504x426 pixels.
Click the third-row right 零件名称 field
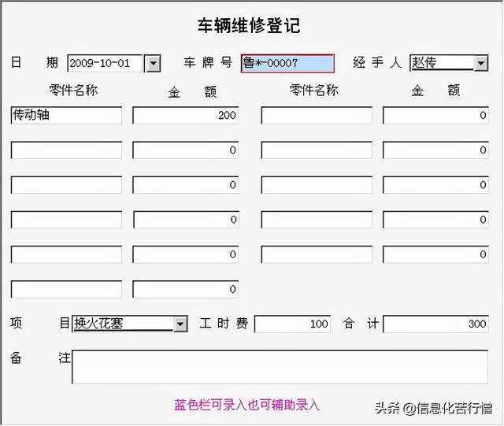[317, 185]
